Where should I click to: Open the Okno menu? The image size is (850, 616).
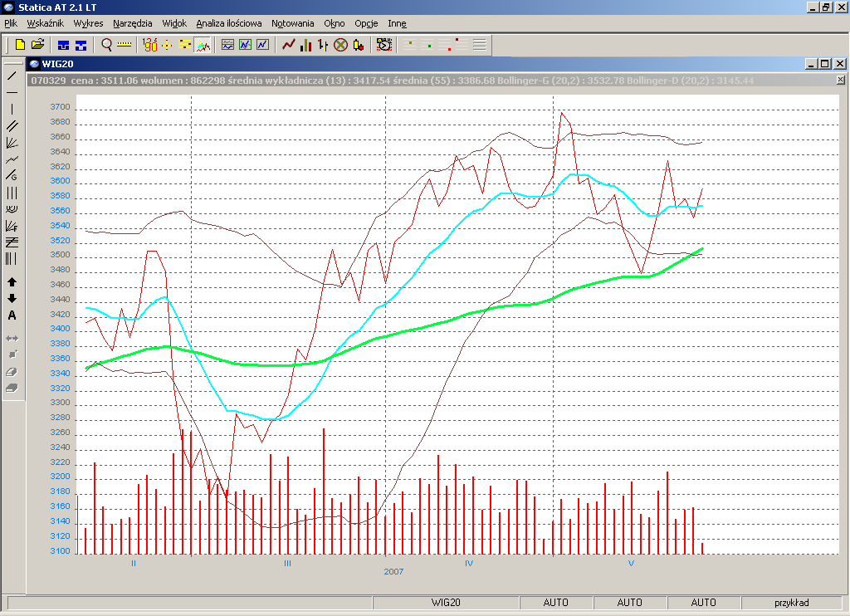335,23
